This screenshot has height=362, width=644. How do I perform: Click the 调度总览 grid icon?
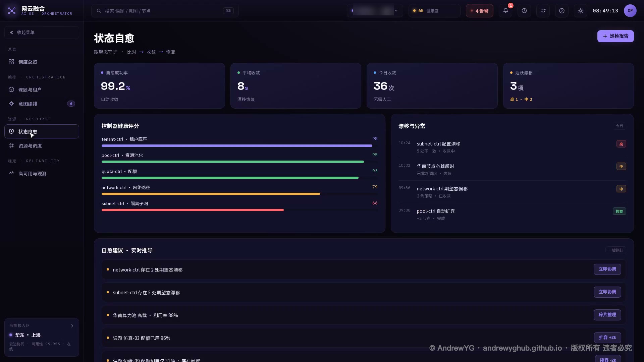(11, 62)
